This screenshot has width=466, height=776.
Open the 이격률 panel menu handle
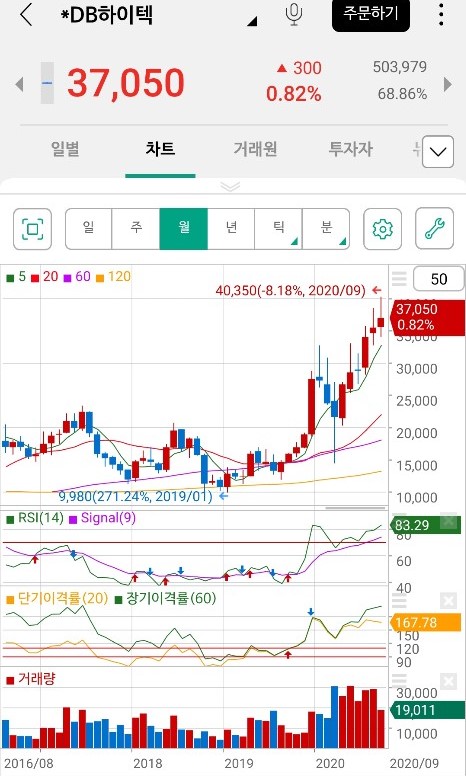coord(399,601)
